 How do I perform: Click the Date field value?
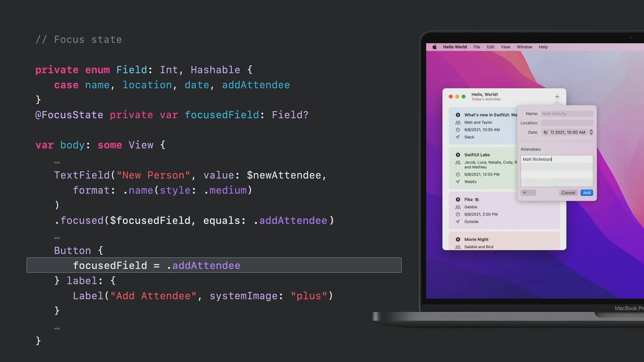(564, 132)
